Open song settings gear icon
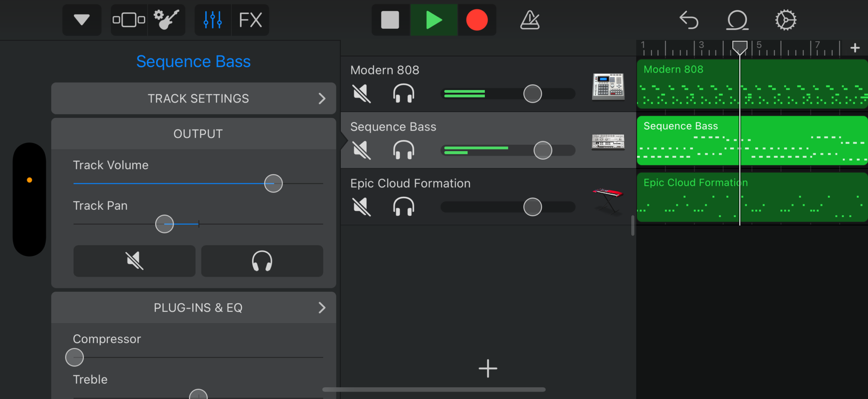The image size is (868, 399). pyautogui.click(x=786, y=20)
